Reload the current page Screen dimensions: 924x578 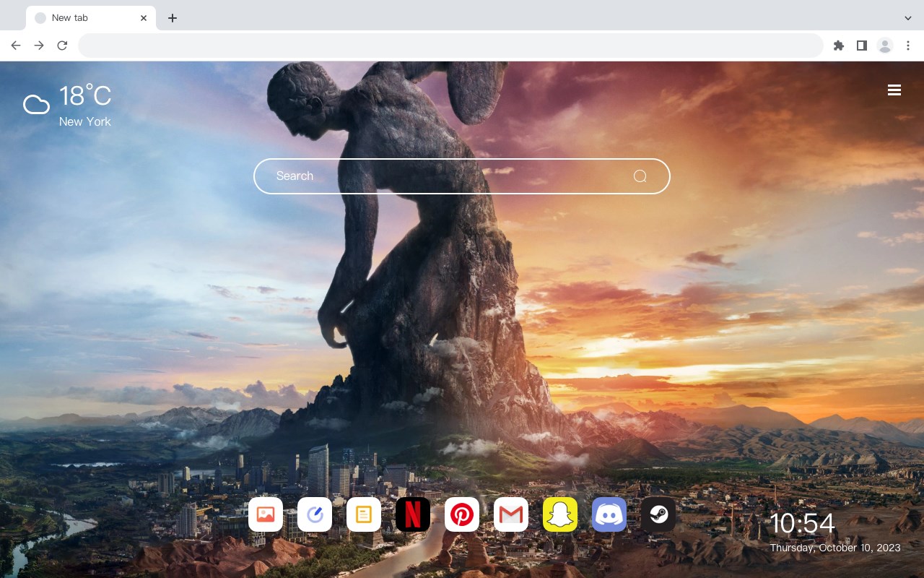tap(62, 46)
